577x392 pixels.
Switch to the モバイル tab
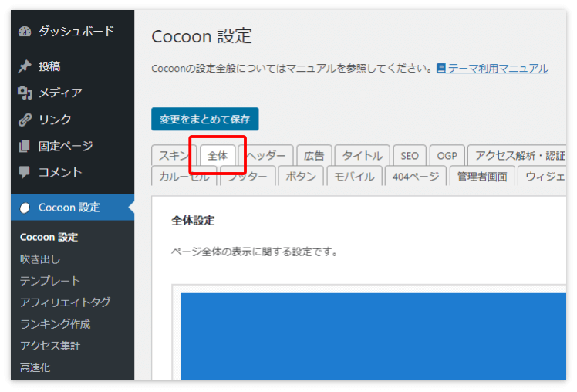[x=354, y=177]
